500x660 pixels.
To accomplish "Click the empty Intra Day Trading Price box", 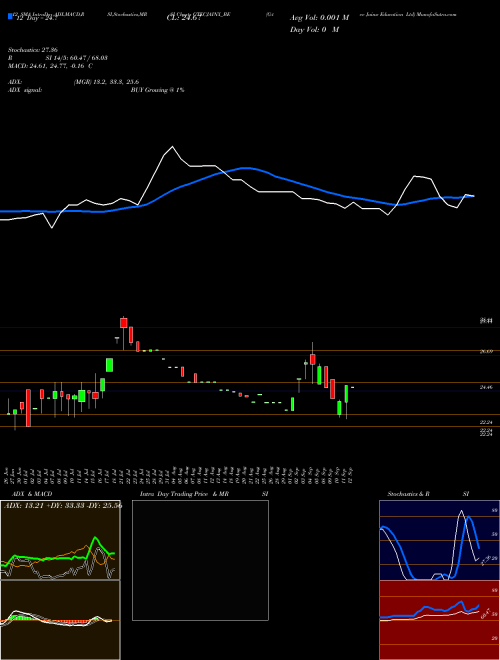I will pyautogui.click(x=200, y=560).
